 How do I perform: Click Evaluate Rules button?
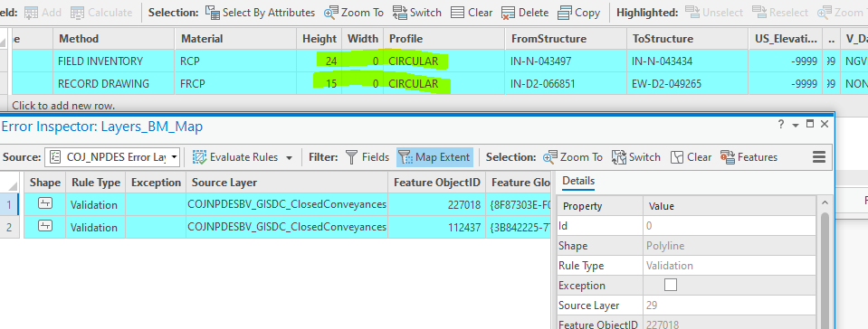point(235,157)
